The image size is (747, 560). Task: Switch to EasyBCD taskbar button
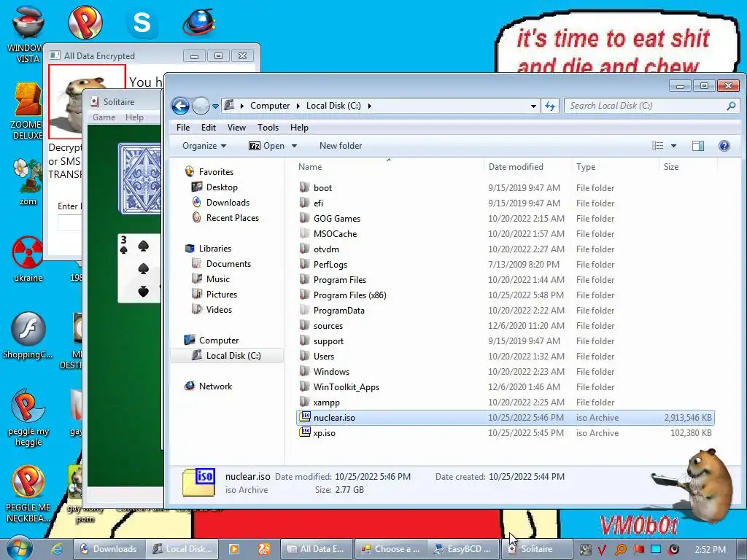pyautogui.click(x=462, y=549)
